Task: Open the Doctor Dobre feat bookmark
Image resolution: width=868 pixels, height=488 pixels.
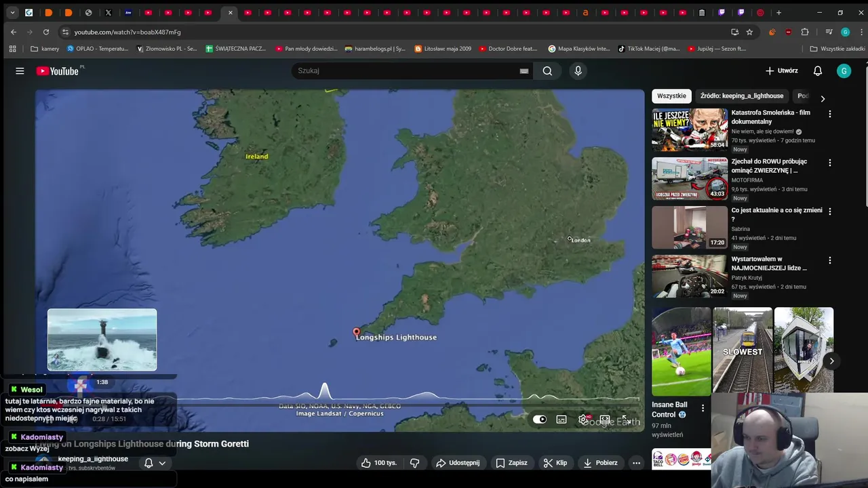Action: [508, 49]
